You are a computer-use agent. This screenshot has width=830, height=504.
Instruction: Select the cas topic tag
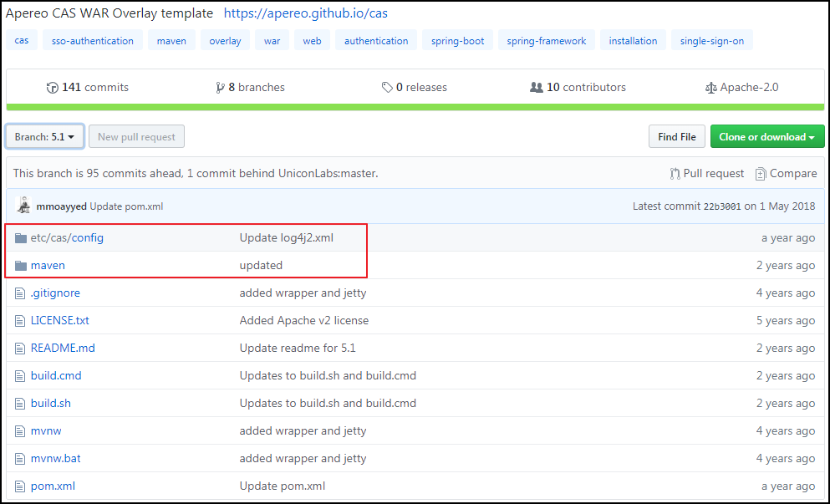coord(22,40)
